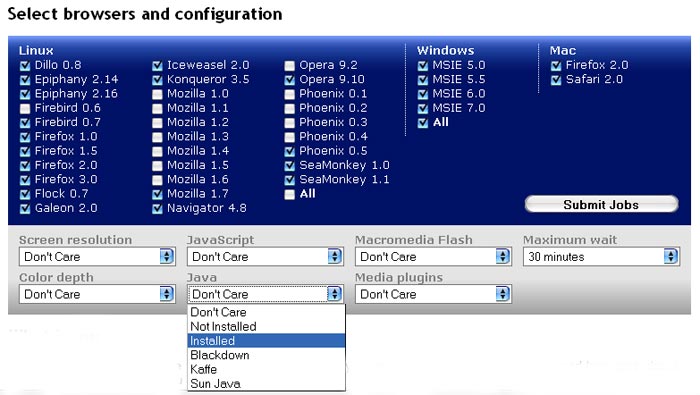Toggle SeaMonkey 1.1 checkbox
The width and height of the screenshot is (700, 395).
pos(290,180)
